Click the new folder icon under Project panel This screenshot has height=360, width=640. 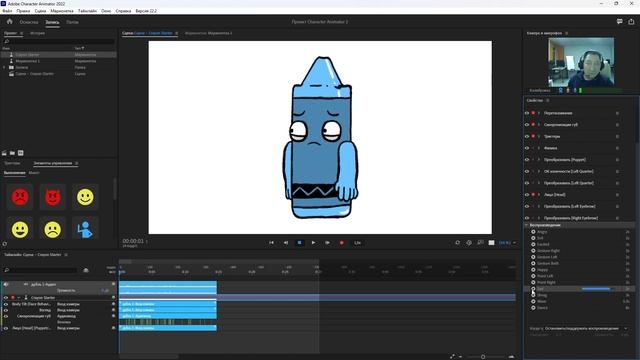click(x=12, y=153)
